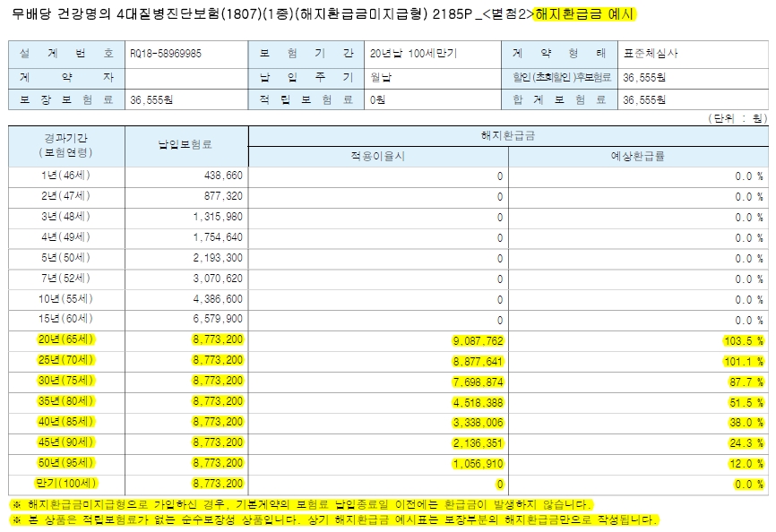
Task: Click the highlighted 해지환급금 예시 title text
Action: click(x=585, y=13)
